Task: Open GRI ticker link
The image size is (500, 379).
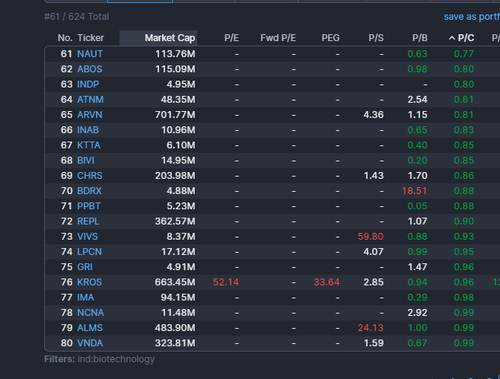Action: (x=85, y=267)
